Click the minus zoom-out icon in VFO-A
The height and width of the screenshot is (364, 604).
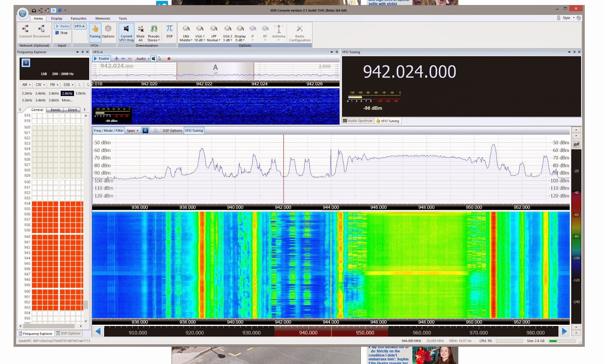(x=123, y=59)
